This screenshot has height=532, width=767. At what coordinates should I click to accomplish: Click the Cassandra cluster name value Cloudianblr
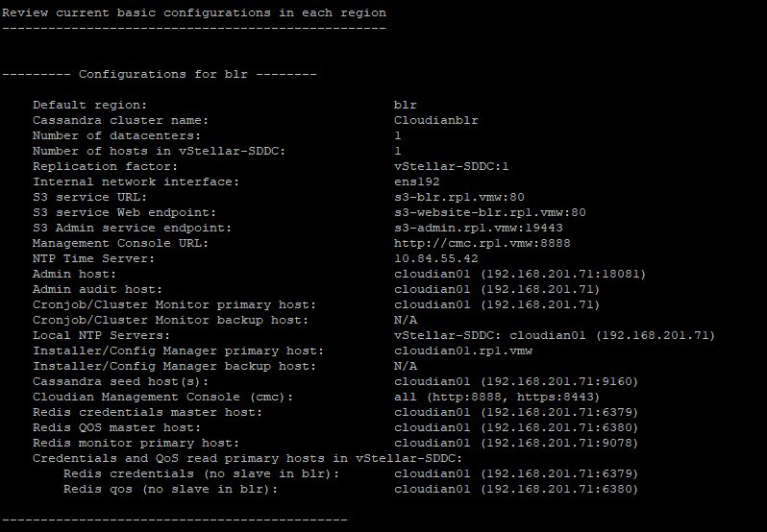click(x=435, y=120)
